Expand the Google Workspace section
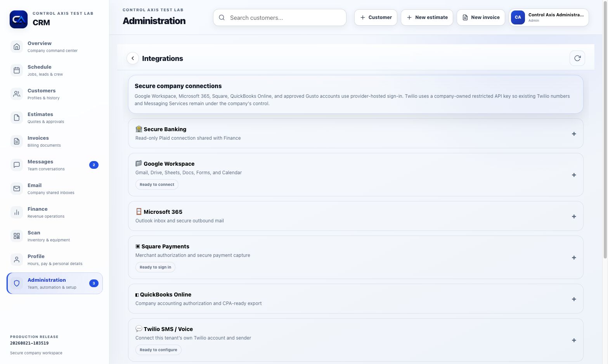 [574, 175]
